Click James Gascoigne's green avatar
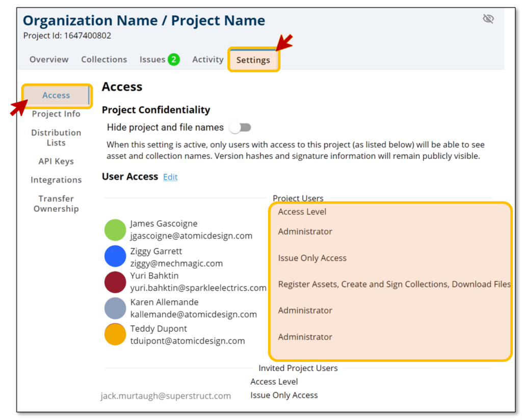 click(115, 230)
